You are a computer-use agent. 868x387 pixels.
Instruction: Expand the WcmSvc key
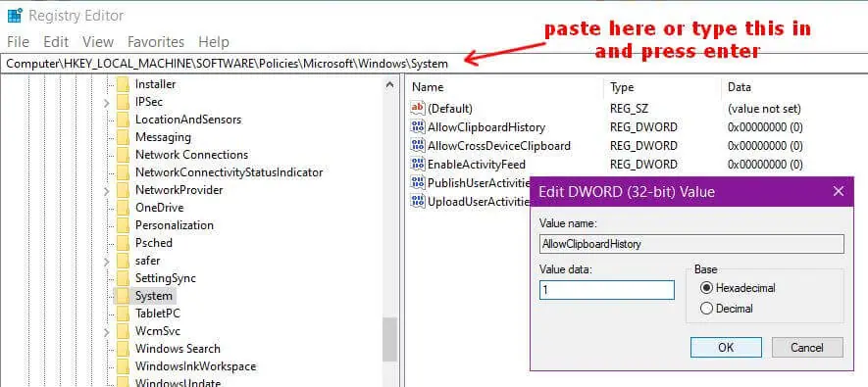(106, 331)
